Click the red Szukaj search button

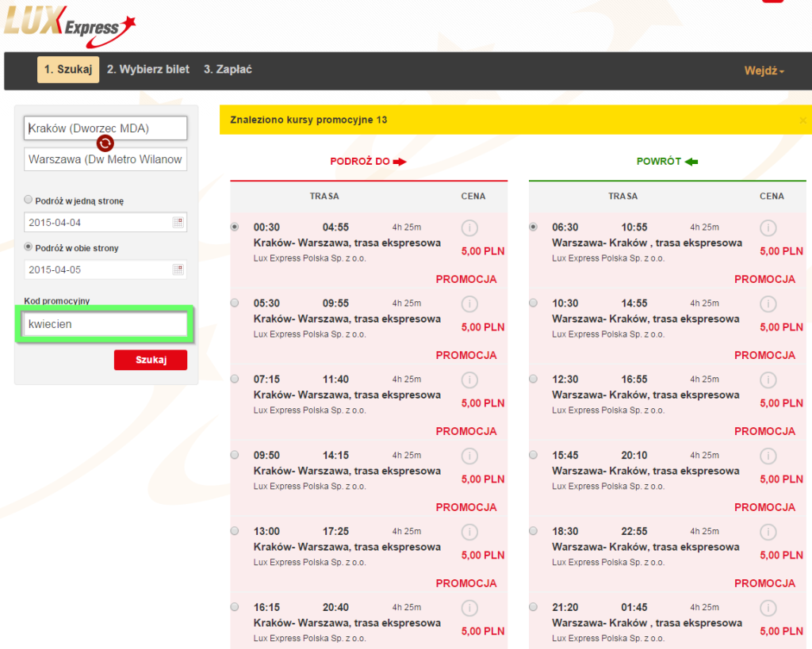151,360
